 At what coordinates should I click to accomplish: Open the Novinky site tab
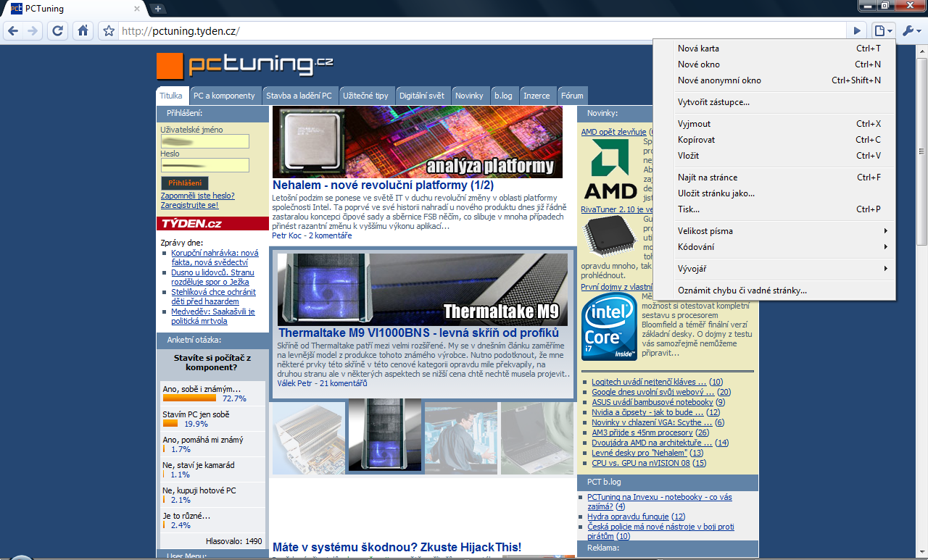[469, 96]
